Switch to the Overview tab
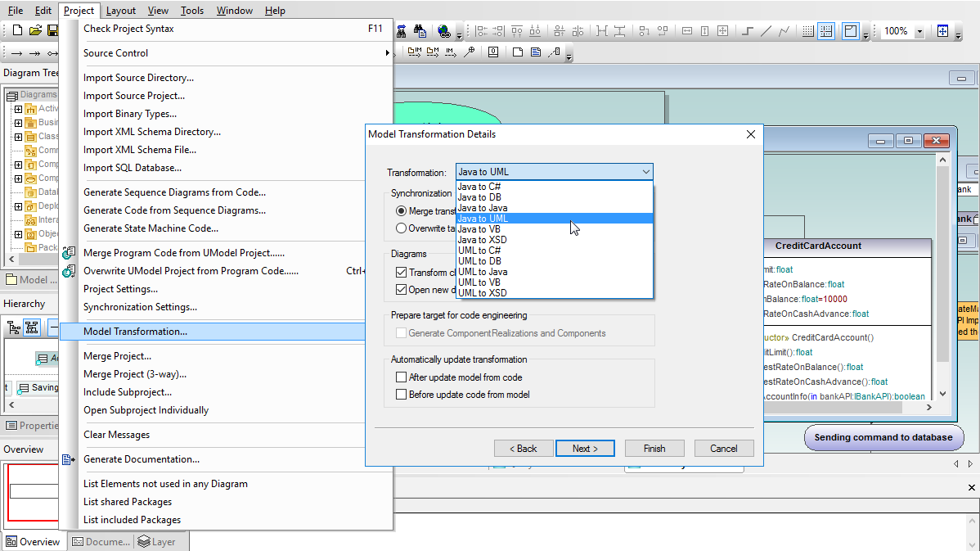980x551 pixels. pos(33,542)
